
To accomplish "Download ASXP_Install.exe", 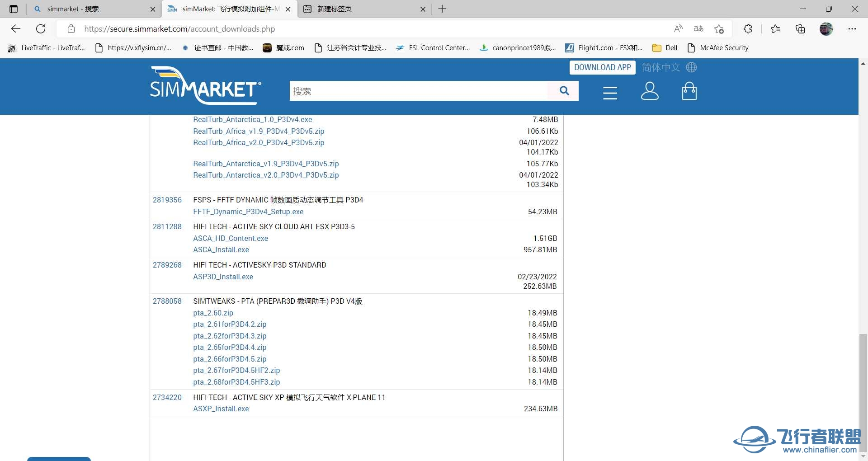I will [x=221, y=409].
